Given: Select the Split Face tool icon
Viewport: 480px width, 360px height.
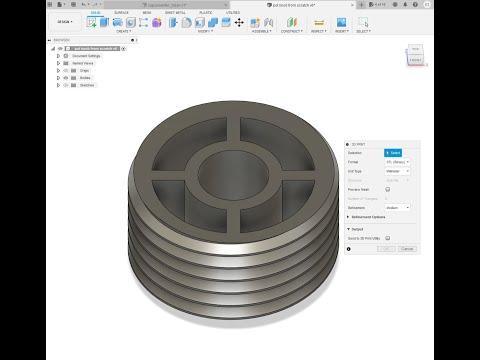Looking at the screenshot, I should pos(226,22).
